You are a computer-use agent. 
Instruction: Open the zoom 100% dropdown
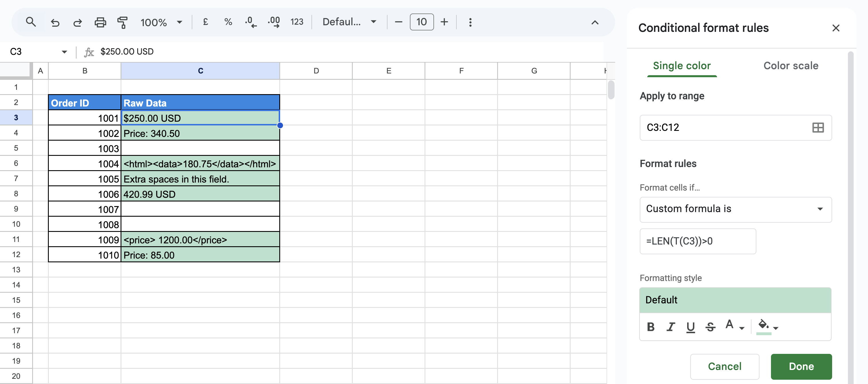(x=161, y=22)
